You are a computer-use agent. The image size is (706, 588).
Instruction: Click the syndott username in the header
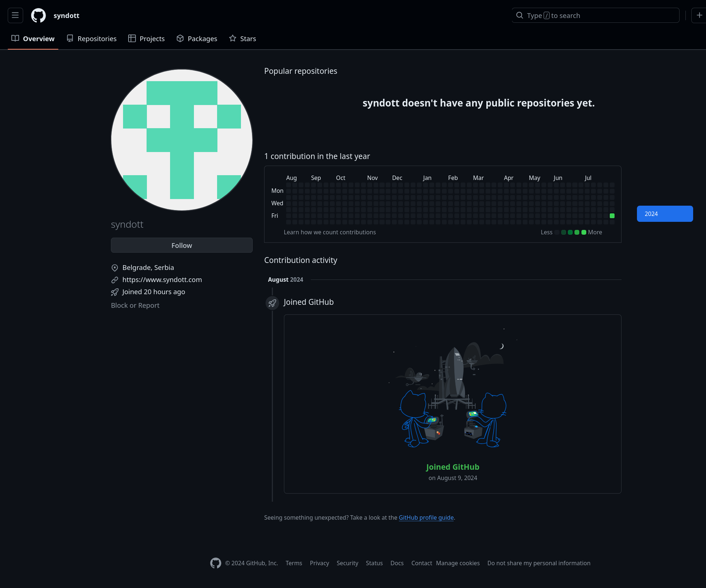tap(66, 15)
